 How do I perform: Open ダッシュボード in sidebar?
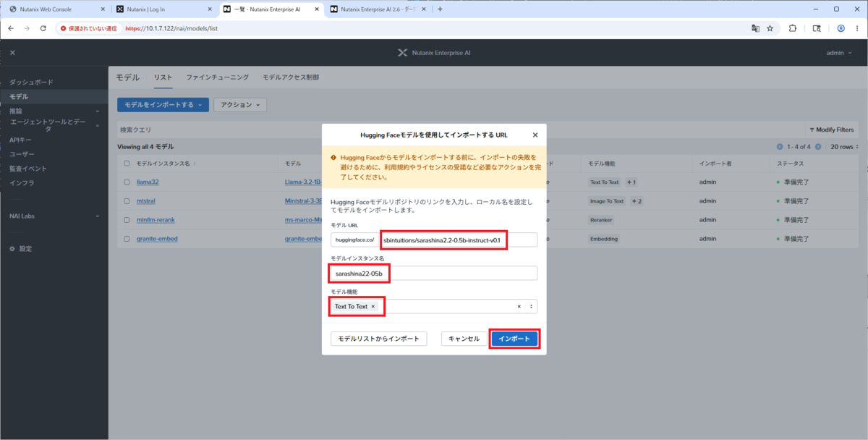31,82
